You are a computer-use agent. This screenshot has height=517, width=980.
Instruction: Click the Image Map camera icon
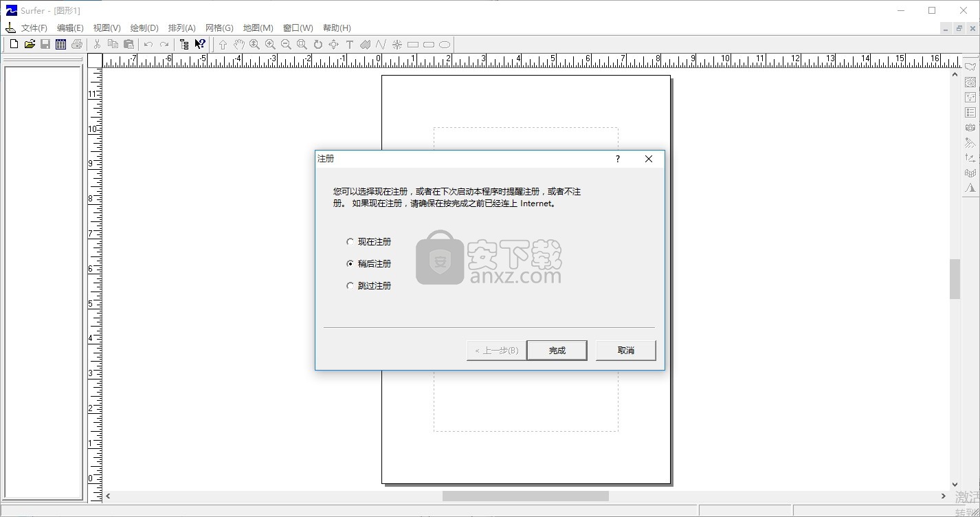(x=970, y=127)
